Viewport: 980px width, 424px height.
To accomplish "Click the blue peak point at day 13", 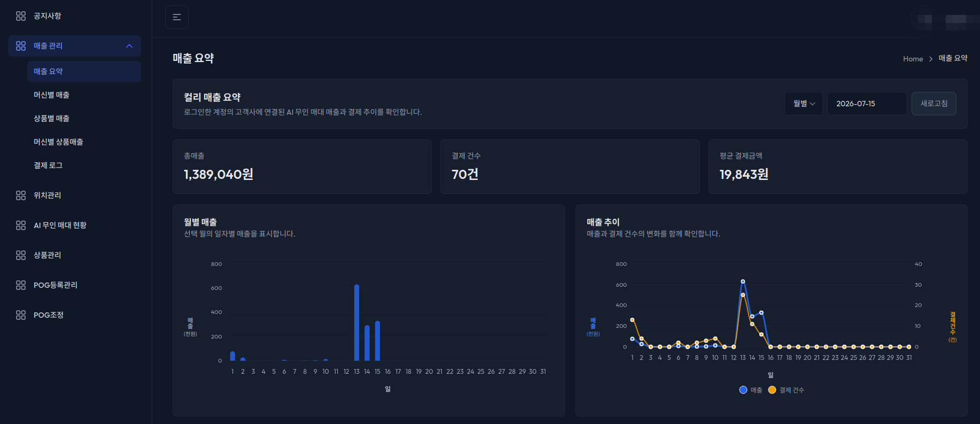I will pos(743,281).
